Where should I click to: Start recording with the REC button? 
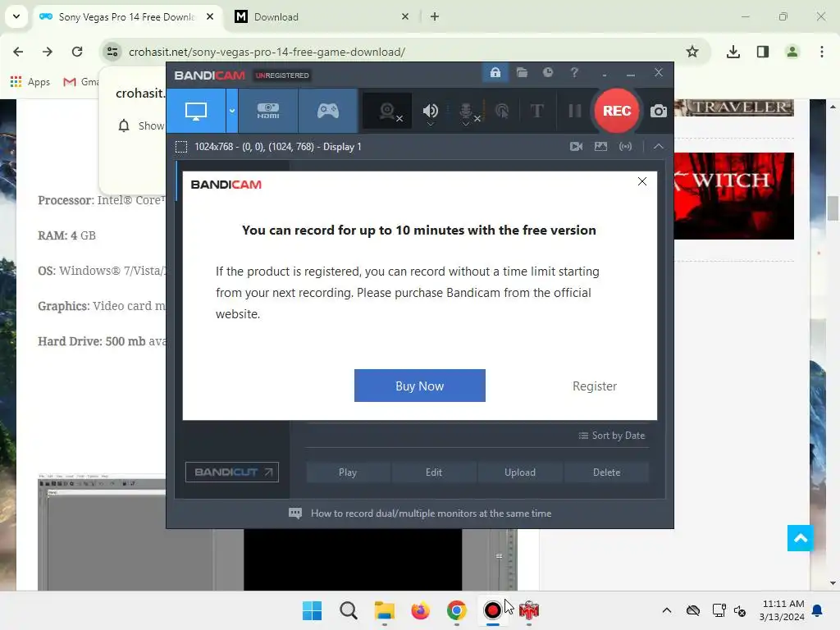click(x=617, y=111)
